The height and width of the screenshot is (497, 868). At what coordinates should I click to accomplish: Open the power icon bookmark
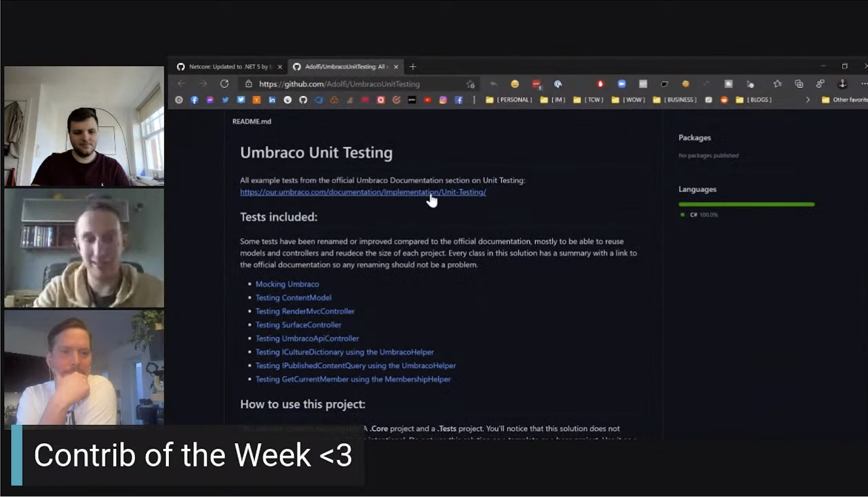pos(179,100)
